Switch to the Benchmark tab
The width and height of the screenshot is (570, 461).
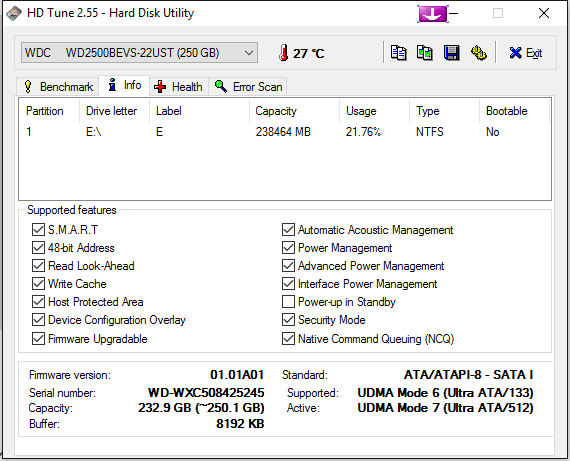tap(58, 87)
